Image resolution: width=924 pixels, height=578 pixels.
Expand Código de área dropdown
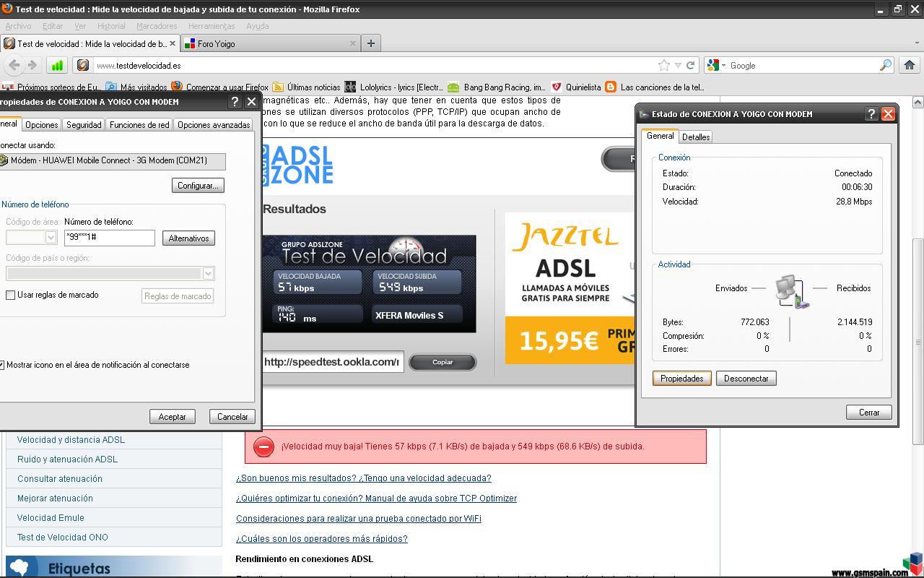pyautogui.click(x=51, y=238)
